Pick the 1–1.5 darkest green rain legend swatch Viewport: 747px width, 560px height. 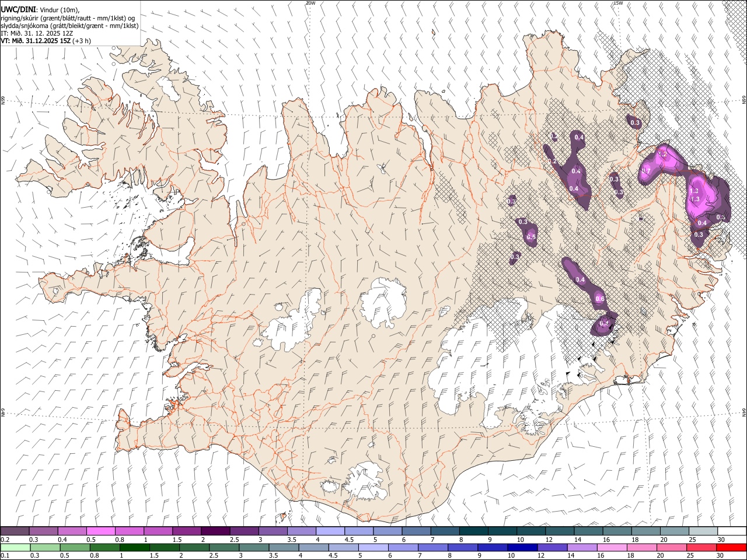134,547
